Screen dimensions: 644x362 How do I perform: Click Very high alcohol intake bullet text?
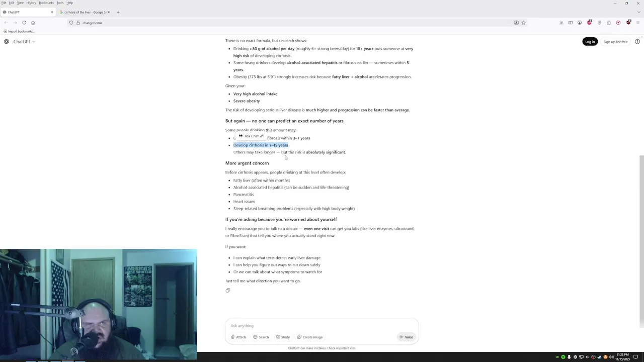coord(255,94)
